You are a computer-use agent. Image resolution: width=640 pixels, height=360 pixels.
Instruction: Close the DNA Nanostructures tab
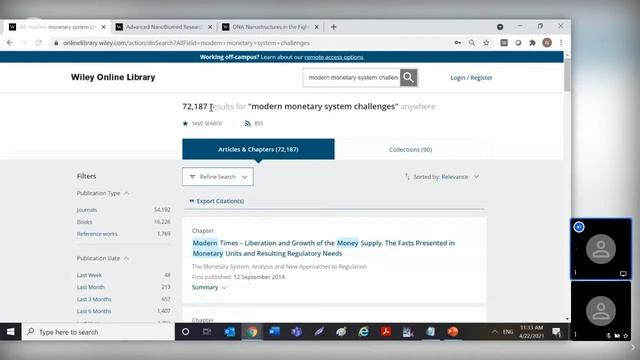(316, 27)
